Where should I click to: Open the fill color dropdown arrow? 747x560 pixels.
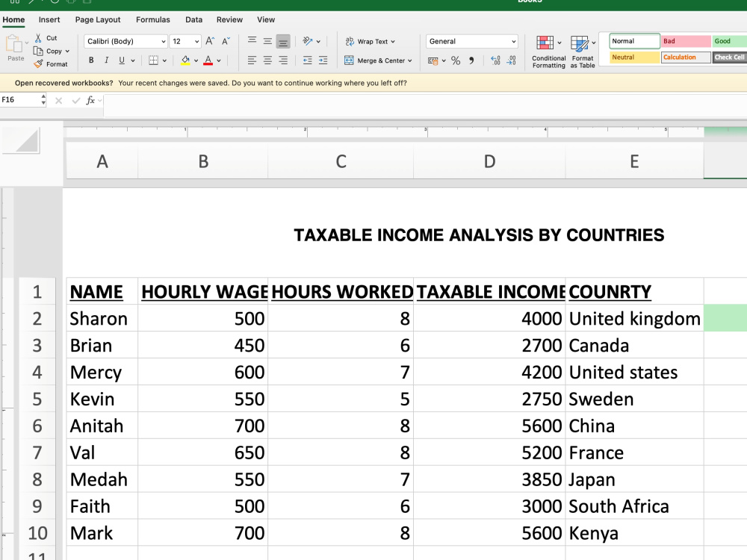coord(196,60)
